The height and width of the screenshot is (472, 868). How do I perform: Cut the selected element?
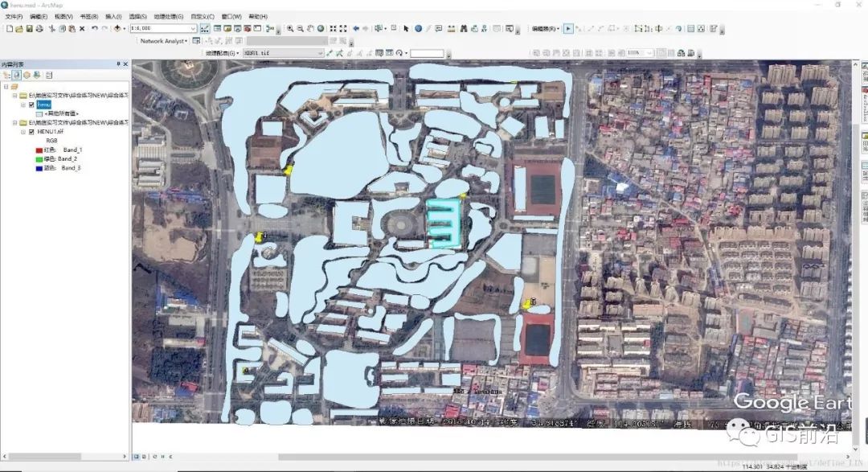coord(52,28)
